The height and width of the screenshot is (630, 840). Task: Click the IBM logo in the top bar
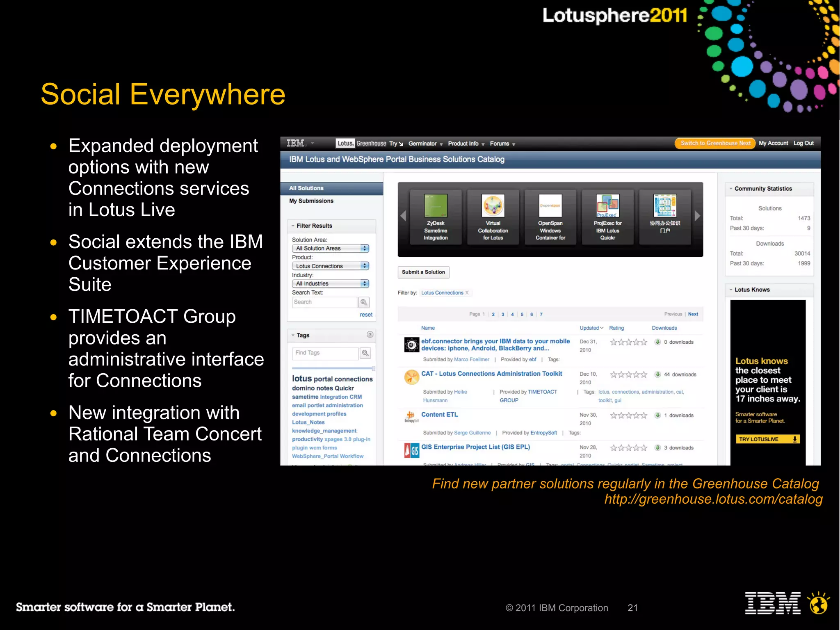295,143
